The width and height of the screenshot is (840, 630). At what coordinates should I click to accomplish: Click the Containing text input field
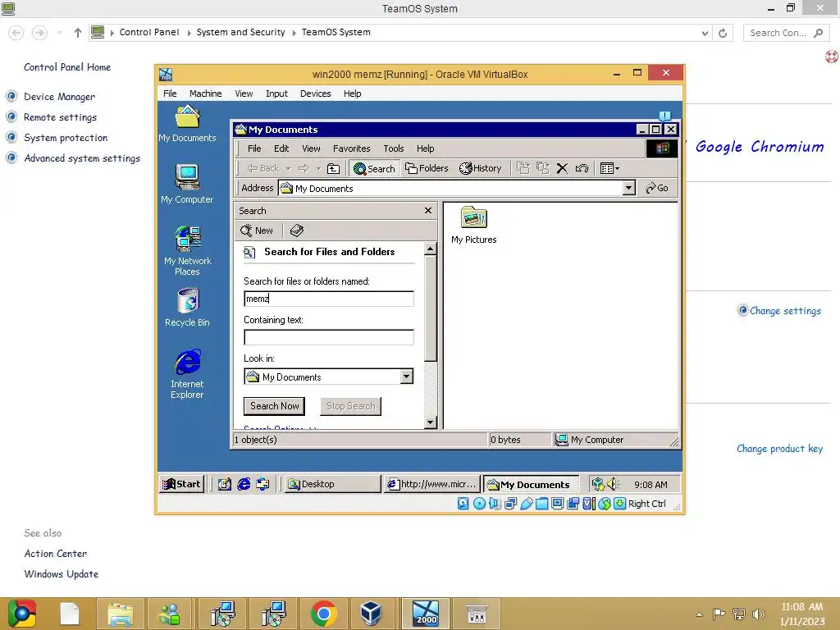tap(329, 337)
